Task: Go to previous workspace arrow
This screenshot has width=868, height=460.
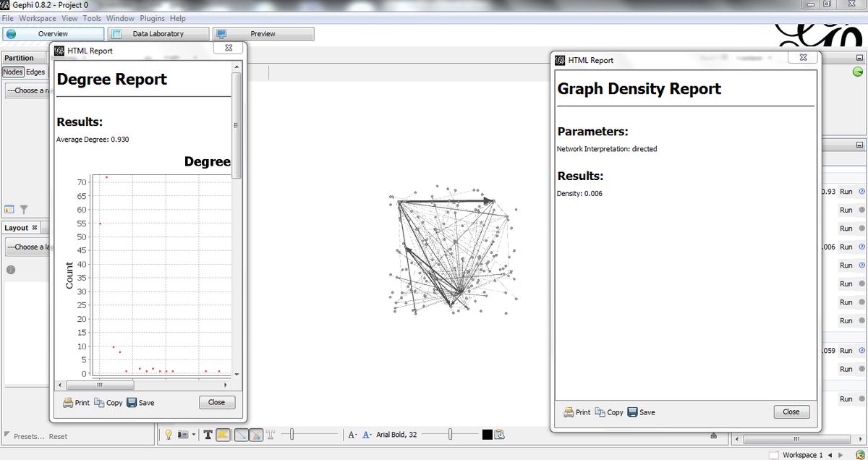Action: click(830, 455)
